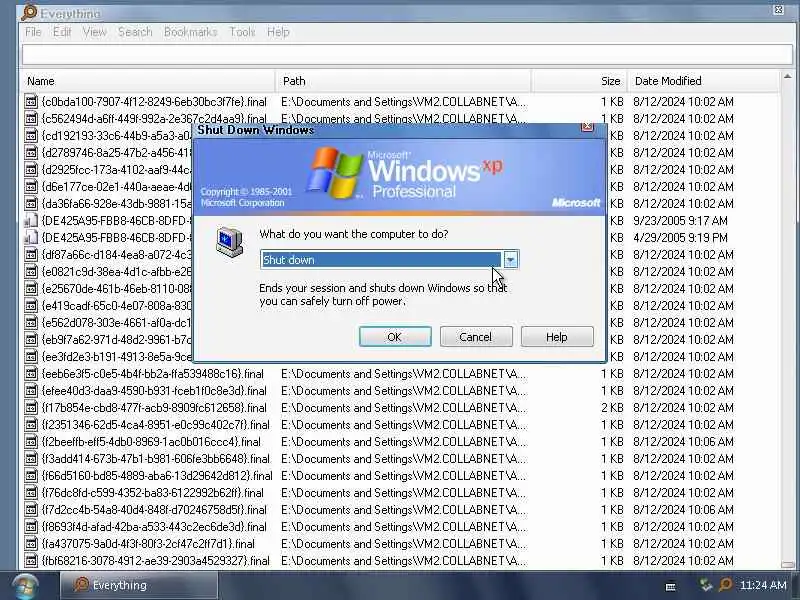800x600 pixels.
Task: Open the Tools menu in Everything
Action: coord(242,32)
